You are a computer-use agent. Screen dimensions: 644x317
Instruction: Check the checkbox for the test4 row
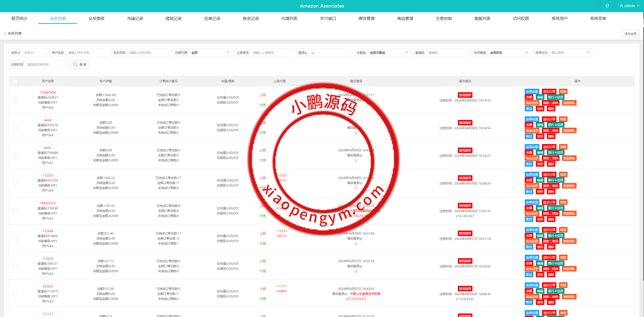[15, 128]
